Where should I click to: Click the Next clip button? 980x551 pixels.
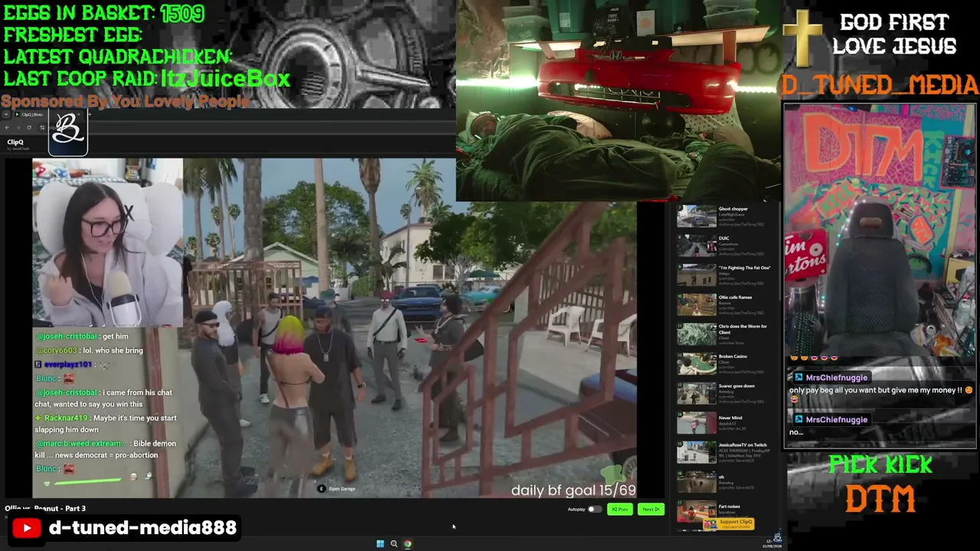tap(651, 510)
